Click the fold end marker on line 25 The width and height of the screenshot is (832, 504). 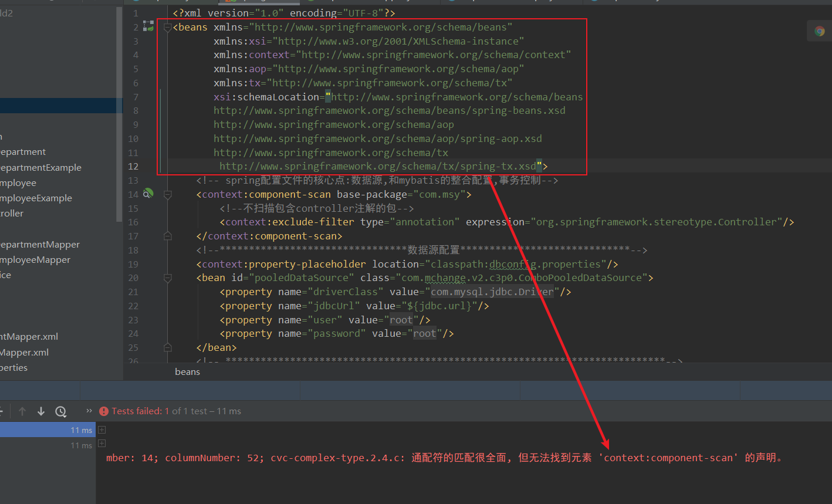(167, 347)
